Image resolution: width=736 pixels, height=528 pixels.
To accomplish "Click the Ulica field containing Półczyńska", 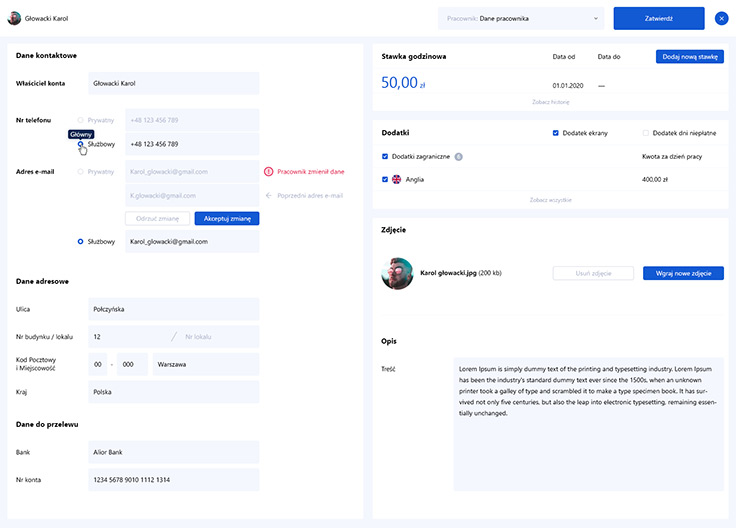I will [172, 309].
